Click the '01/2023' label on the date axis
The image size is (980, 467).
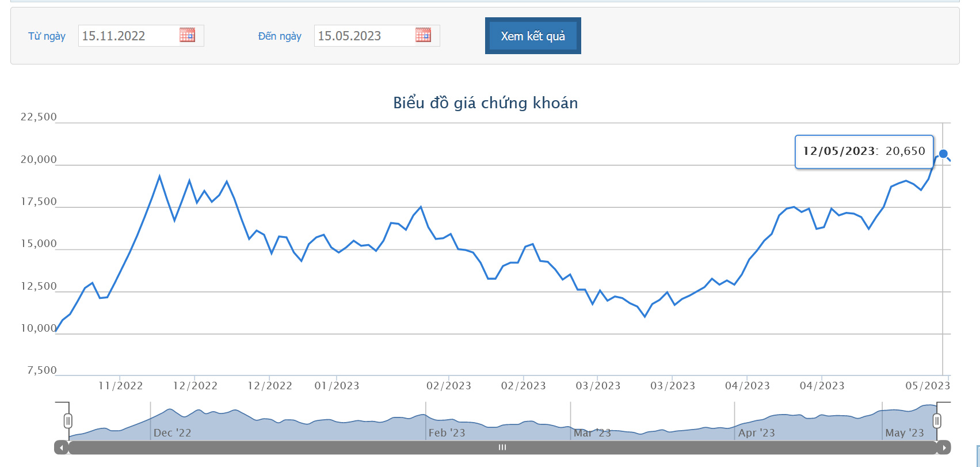(x=337, y=386)
